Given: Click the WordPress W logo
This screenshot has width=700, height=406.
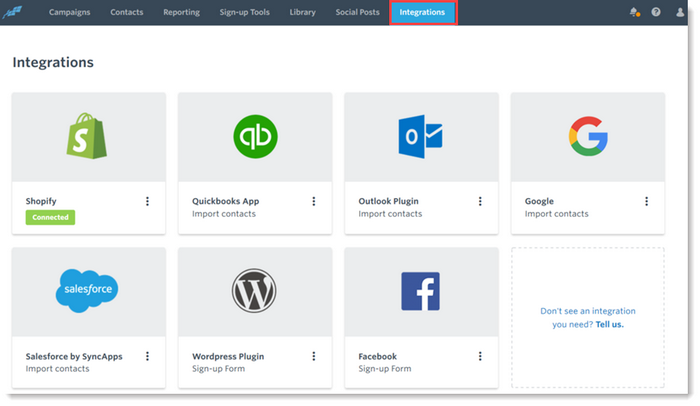Looking at the screenshot, I should (254, 290).
